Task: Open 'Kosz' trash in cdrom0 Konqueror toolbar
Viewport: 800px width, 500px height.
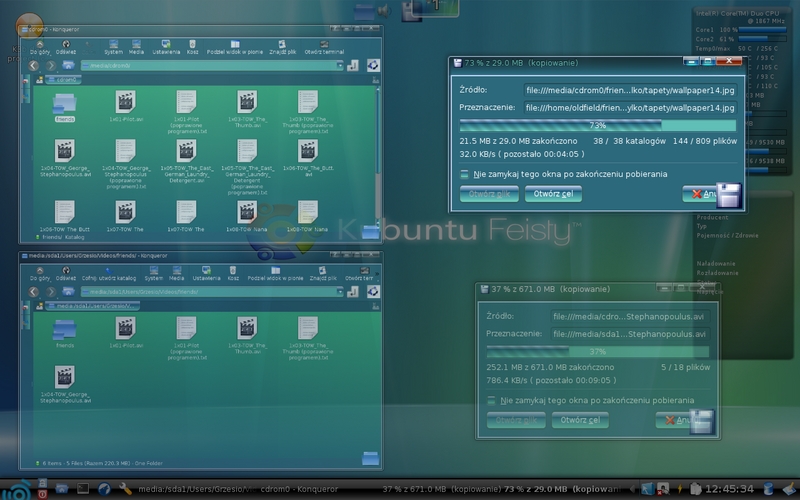Action: click(x=192, y=47)
